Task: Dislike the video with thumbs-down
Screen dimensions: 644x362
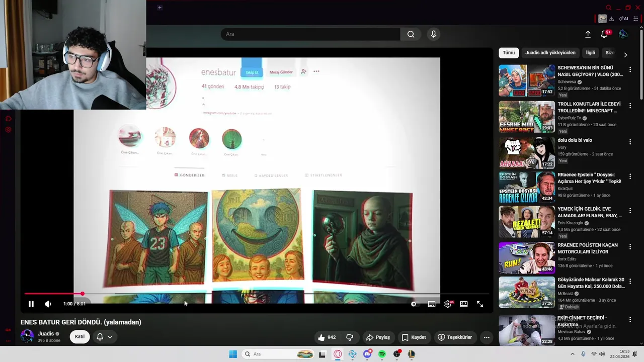Action: tap(350, 337)
